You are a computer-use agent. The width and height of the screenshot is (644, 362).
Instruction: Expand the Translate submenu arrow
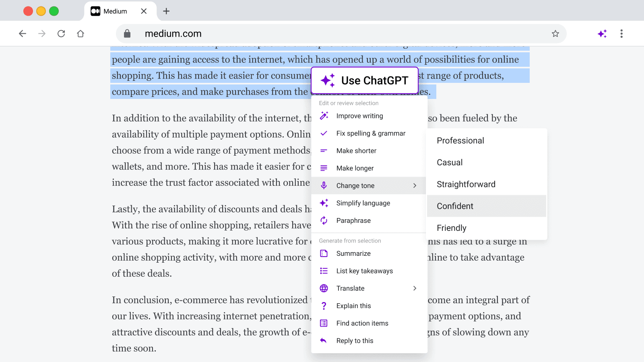415,288
